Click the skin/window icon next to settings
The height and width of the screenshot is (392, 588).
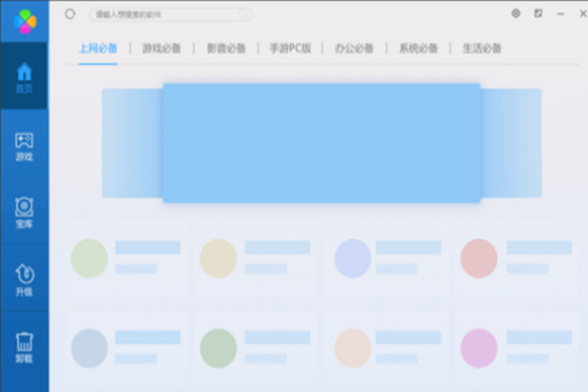(538, 14)
